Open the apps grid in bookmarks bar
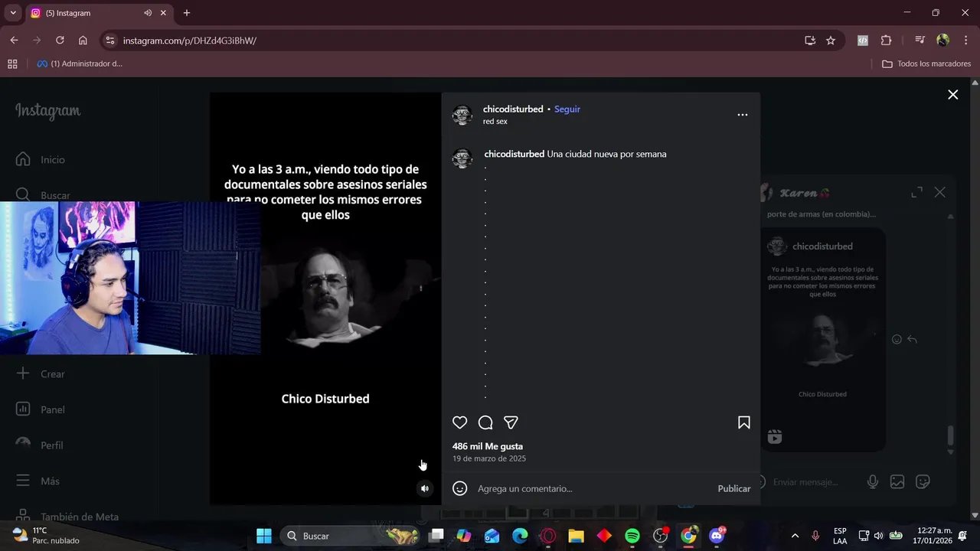Viewport: 980px width, 551px height. (x=12, y=64)
